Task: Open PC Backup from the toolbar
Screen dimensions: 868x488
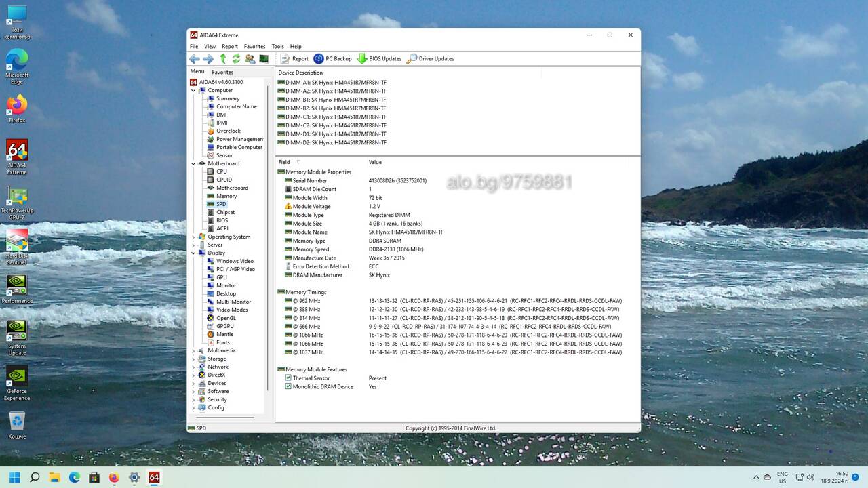Action: (x=332, y=59)
